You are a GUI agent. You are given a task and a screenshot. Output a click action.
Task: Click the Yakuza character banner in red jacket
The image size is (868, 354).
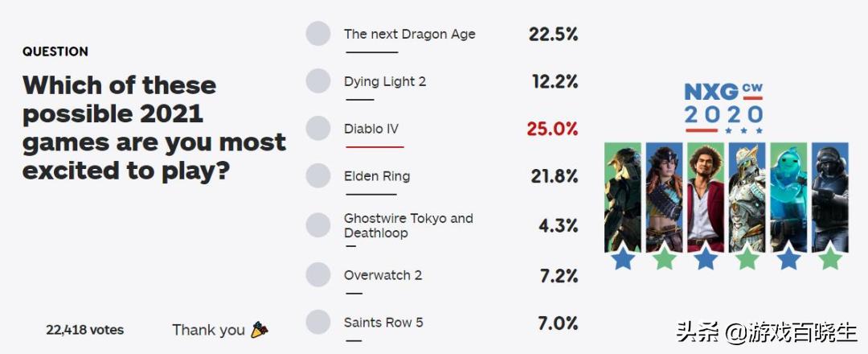(x=706, y=197)
